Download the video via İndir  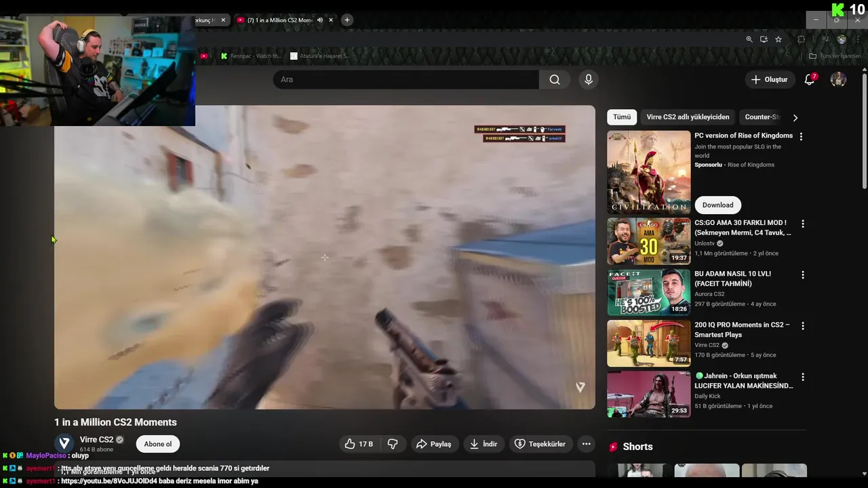(x=484, y=444)
